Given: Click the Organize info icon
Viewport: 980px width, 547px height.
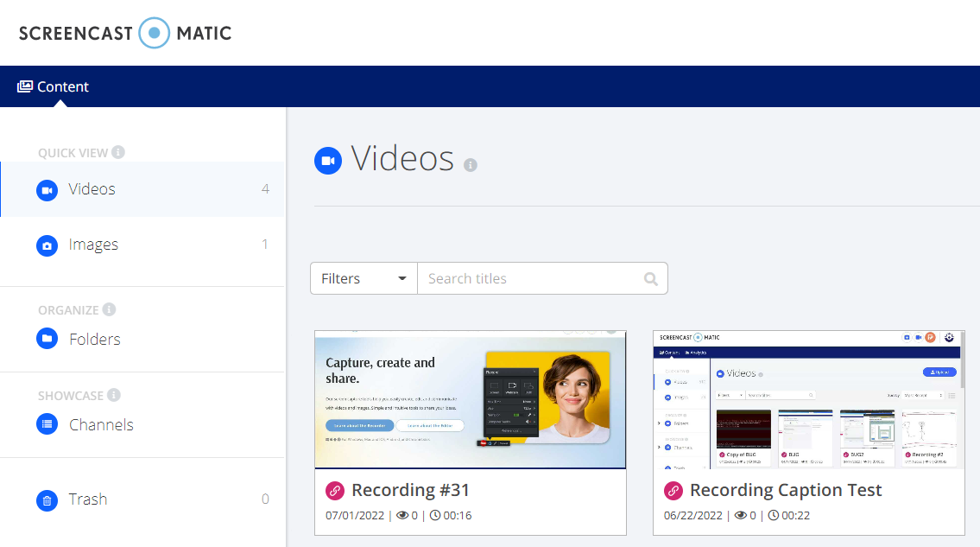Looking at the screenshot, I should (x=110, y=309).
